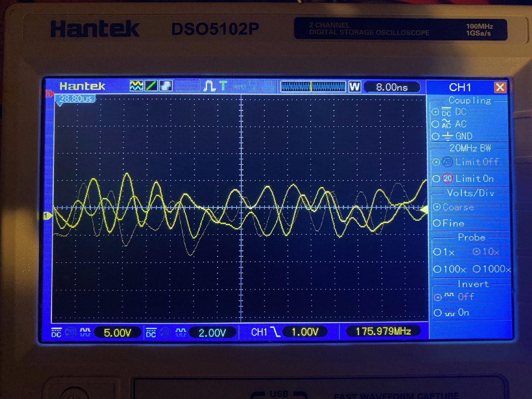Click the yellow Hantek logo on screen
The width and height of the screenshot is (532, 399).
82,86
